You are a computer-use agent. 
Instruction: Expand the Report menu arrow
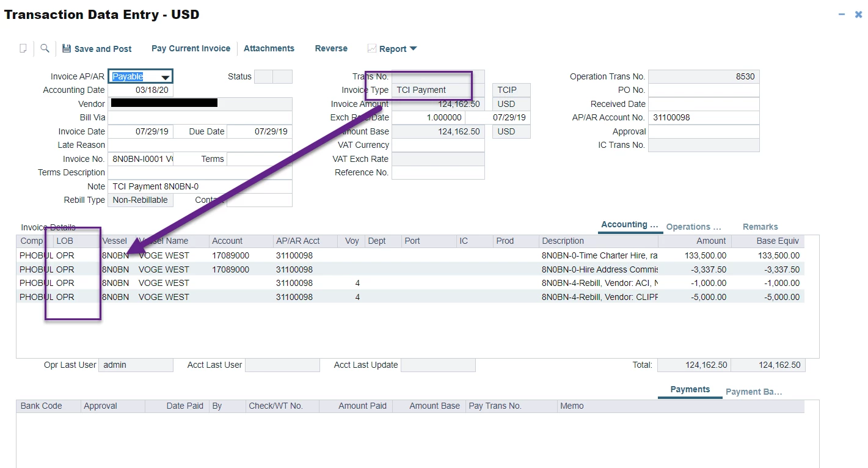(x=413, y=49)
